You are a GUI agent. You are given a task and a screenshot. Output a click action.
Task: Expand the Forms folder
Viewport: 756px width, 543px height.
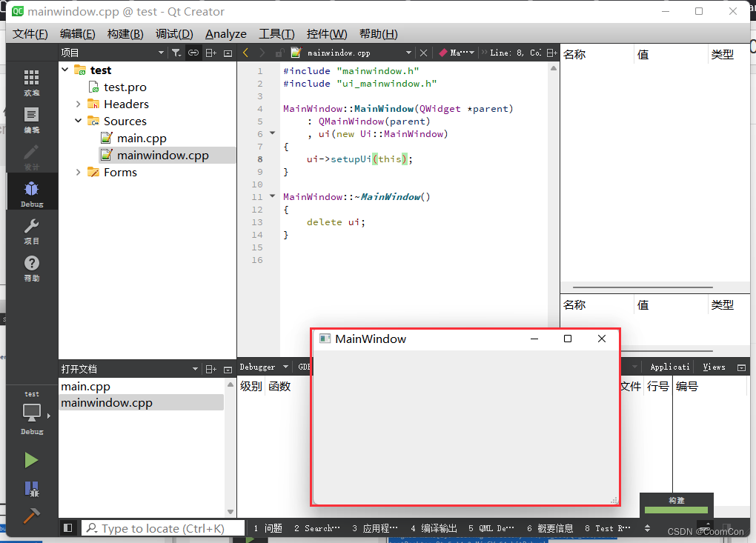click(78, 172)
